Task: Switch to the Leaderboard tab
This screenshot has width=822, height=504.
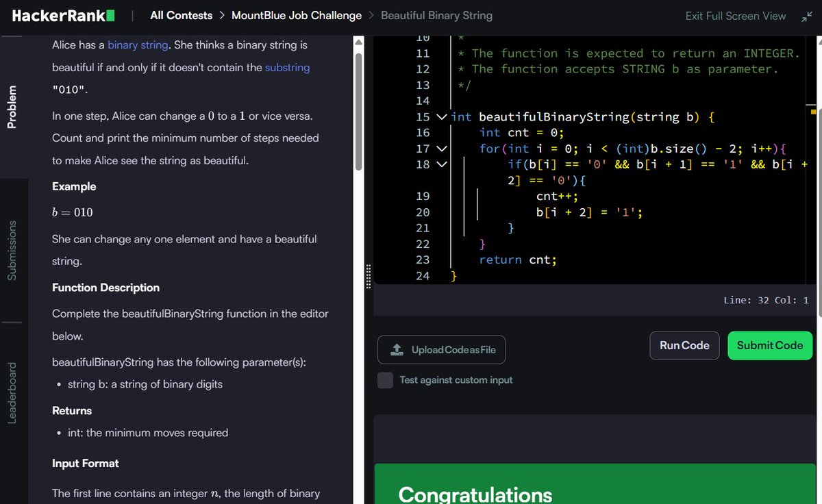Action: [12, 392]
